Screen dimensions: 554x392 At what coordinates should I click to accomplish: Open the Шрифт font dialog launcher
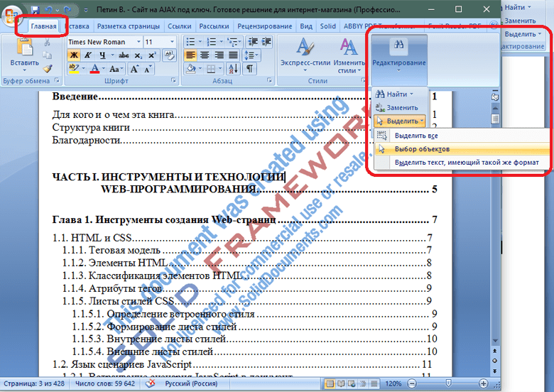(173, 80)
